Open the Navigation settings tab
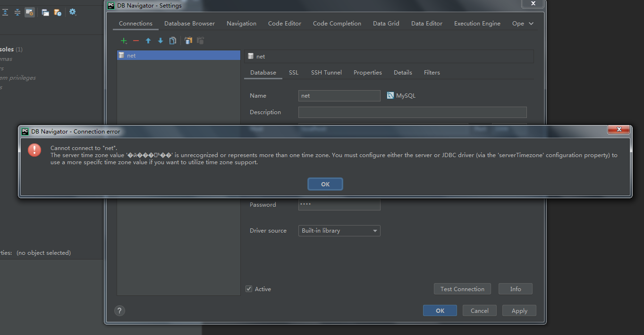This screenshot has height=335, width=644. 241,23
